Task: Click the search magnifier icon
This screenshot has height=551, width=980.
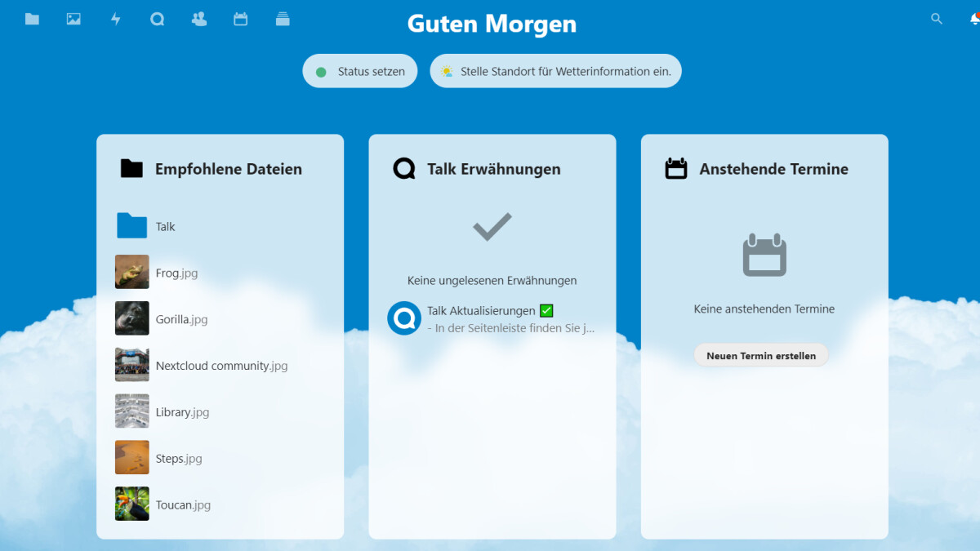Action: 937,19
